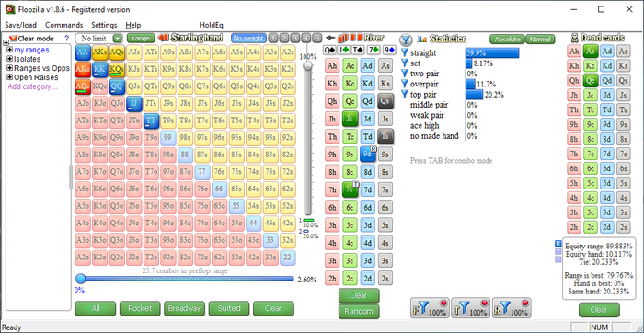Expand the Open Raises category
Image resolution: width=644 pixels, height=333 pixels.
coord(10,77)
